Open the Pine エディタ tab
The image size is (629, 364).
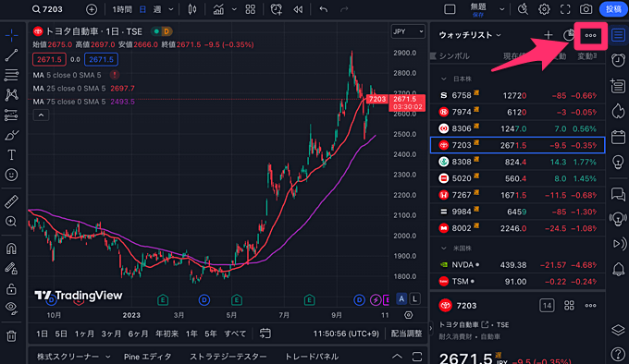[148, 357]
